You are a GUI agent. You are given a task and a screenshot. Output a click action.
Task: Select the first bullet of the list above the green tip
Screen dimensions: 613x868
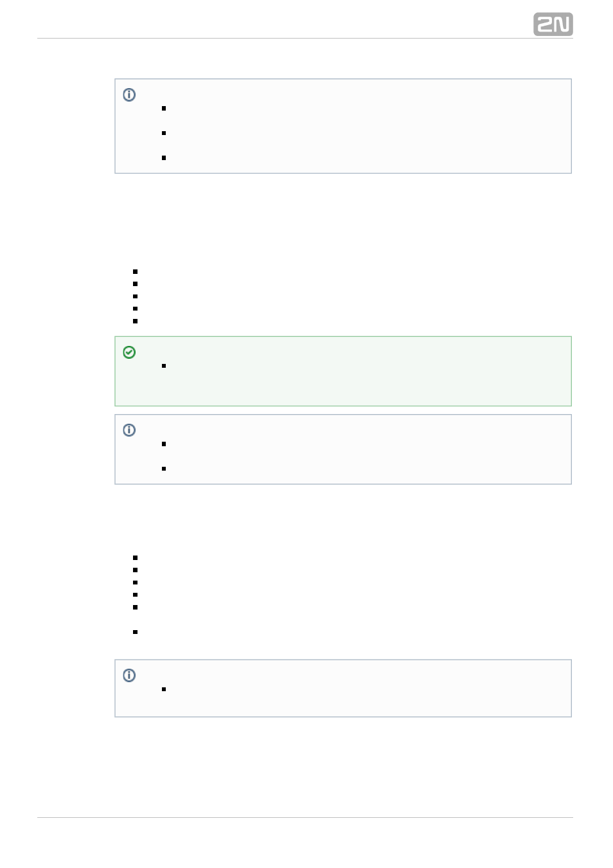(x=135, y=271)
